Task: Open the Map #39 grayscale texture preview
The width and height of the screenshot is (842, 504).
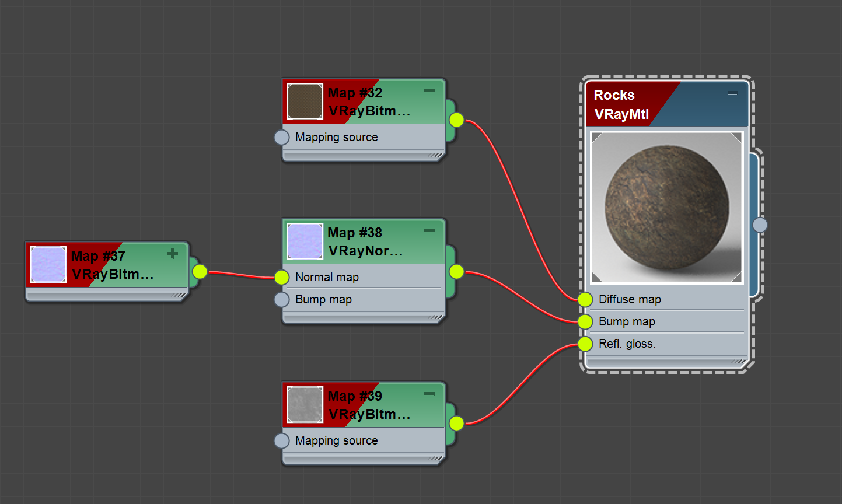Action: tap(304, 405)
